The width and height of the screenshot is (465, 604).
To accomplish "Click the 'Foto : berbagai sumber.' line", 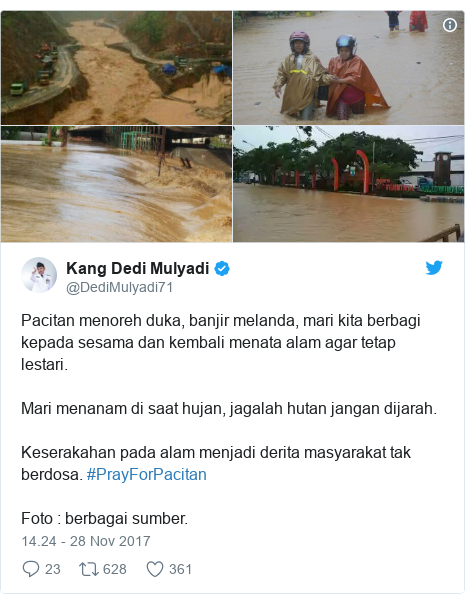I will (104, 518).
